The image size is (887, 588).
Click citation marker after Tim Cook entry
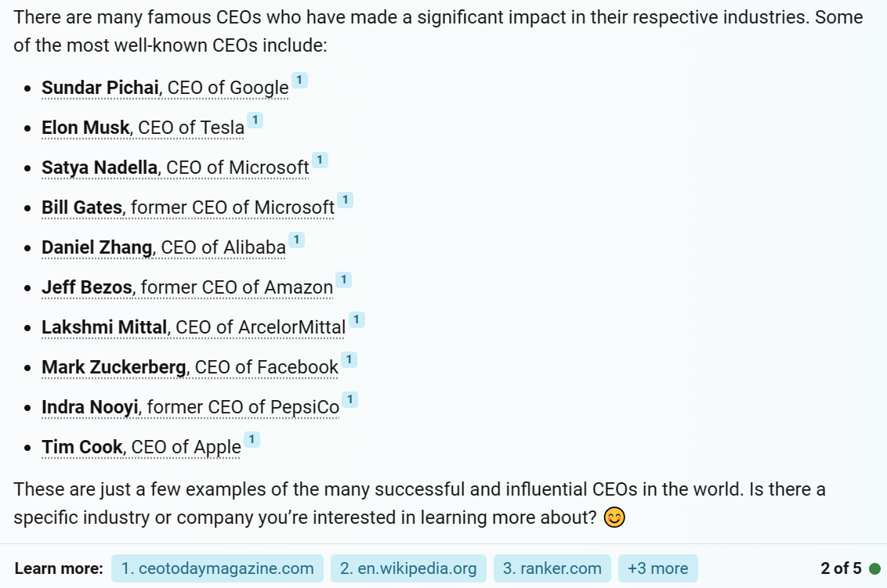[252, 439]
